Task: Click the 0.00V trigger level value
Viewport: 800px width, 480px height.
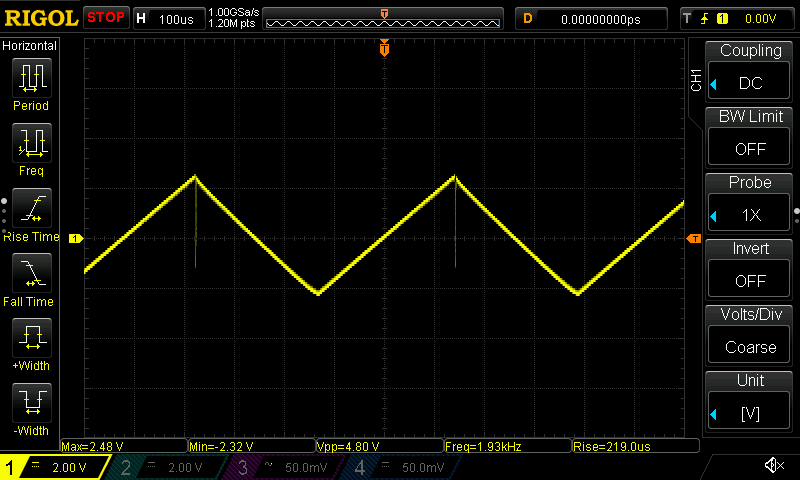Action: pos(760,19)
